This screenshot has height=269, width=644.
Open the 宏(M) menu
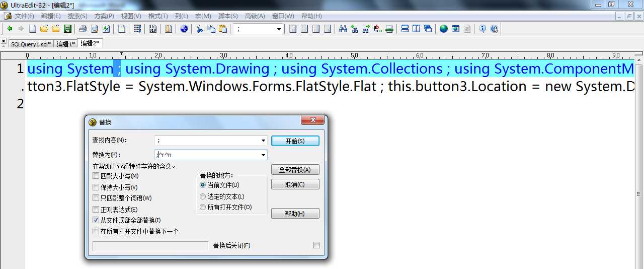coord(203,16)
